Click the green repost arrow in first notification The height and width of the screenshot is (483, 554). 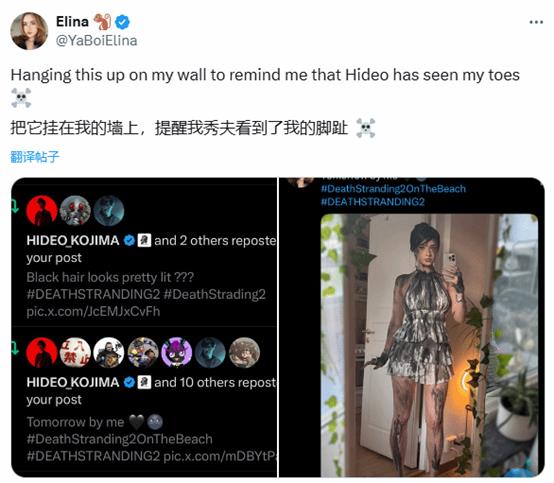pyautogui.click(x=15, y=206)
